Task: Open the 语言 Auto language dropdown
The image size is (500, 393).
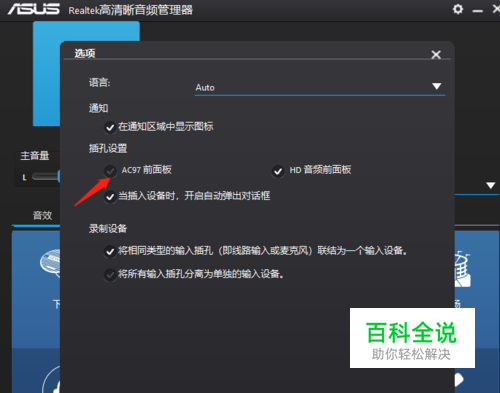Action: pos(320,87)
